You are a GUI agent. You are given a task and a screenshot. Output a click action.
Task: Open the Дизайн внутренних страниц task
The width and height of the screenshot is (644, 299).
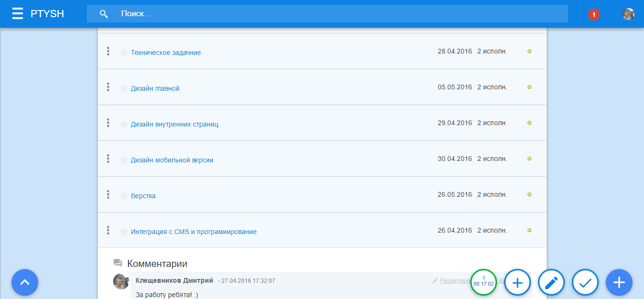tap(175, 124)
